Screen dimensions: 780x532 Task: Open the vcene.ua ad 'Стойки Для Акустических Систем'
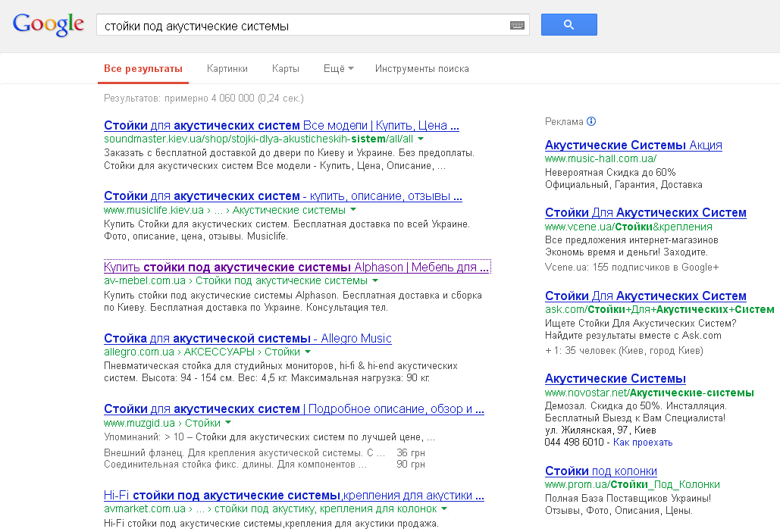pyautogui.click(x=645, y=212)
